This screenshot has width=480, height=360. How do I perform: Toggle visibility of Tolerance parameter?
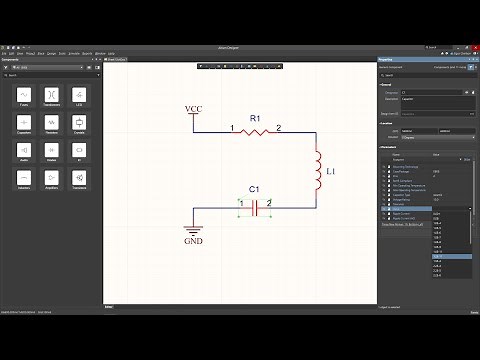click(384, 204)
